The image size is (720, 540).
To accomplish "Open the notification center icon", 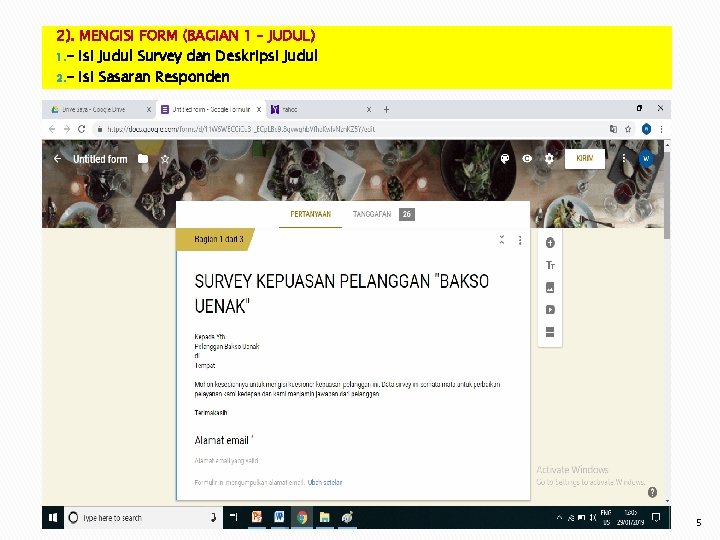I will (x=657, y=518).
